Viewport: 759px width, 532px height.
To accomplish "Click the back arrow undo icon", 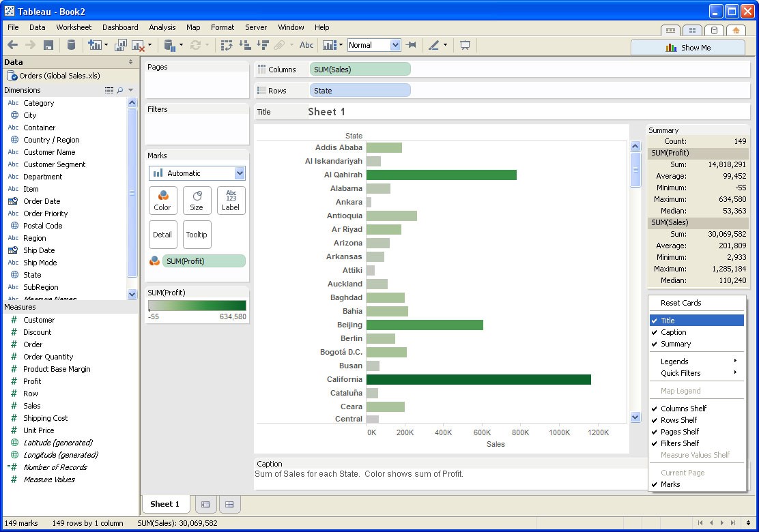I will (x=12, y=45).
